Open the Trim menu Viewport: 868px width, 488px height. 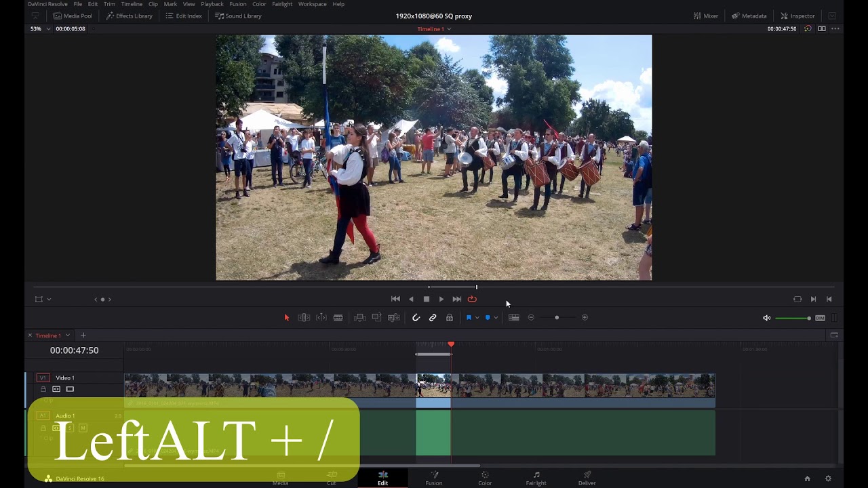pos(109,4)
